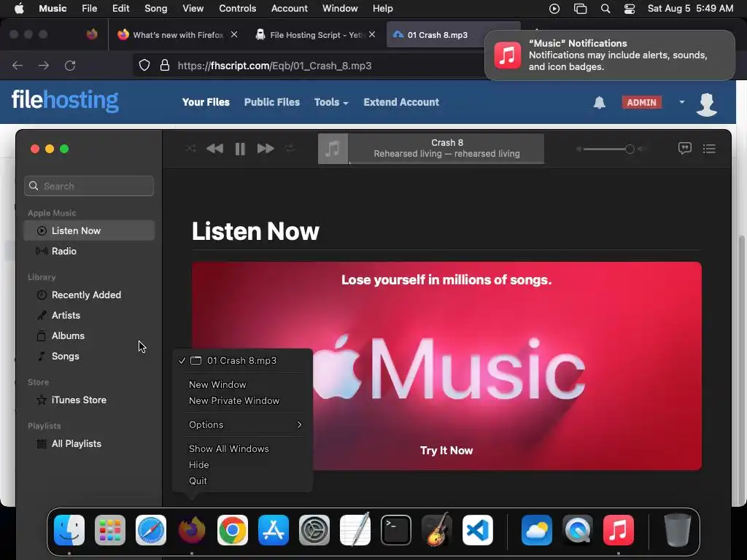Screen dimensions: 747x560
Task: Click the Firefox dock icon
Action: 192,530
